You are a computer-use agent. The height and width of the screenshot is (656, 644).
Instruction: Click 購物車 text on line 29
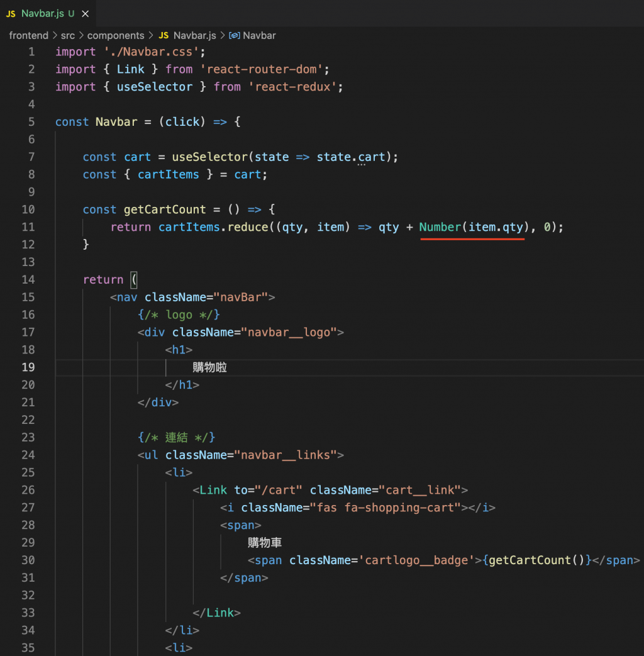click(x=265, y=543)
